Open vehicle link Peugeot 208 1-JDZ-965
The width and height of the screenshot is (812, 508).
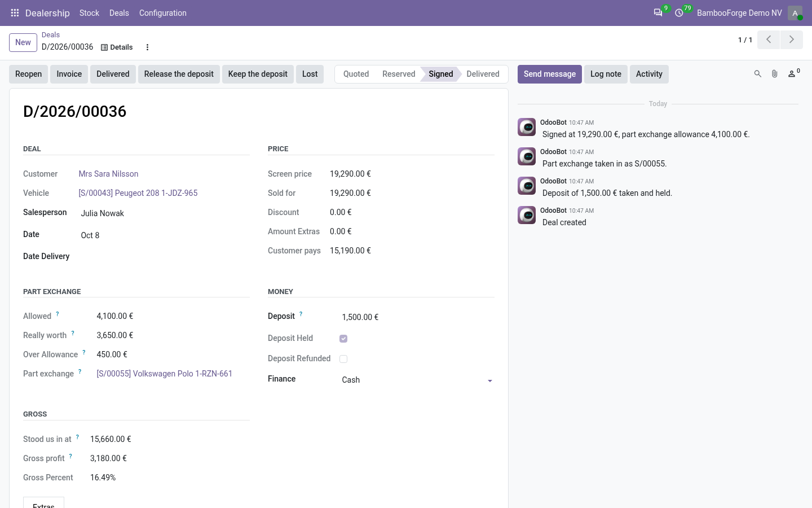click(138, 193)
